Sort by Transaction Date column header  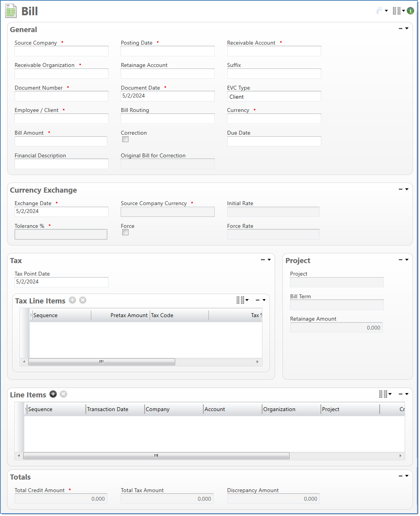pyautogui.click(x=108, y=410)
